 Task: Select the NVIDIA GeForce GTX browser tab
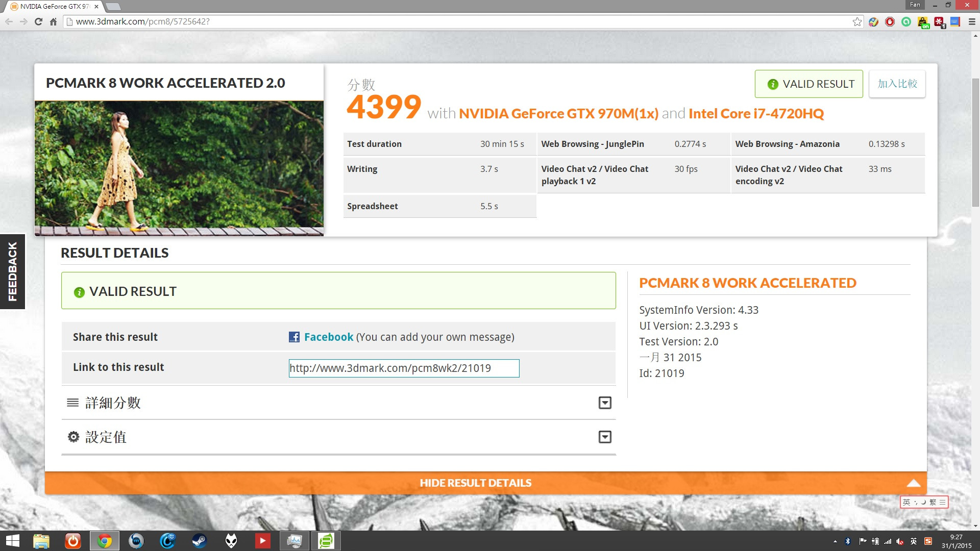53,7
